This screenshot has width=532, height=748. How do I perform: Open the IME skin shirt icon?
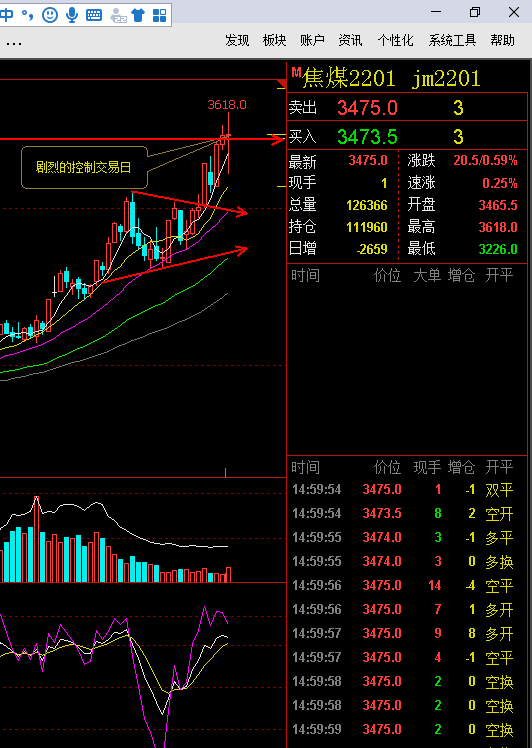(x=138, y=15)
